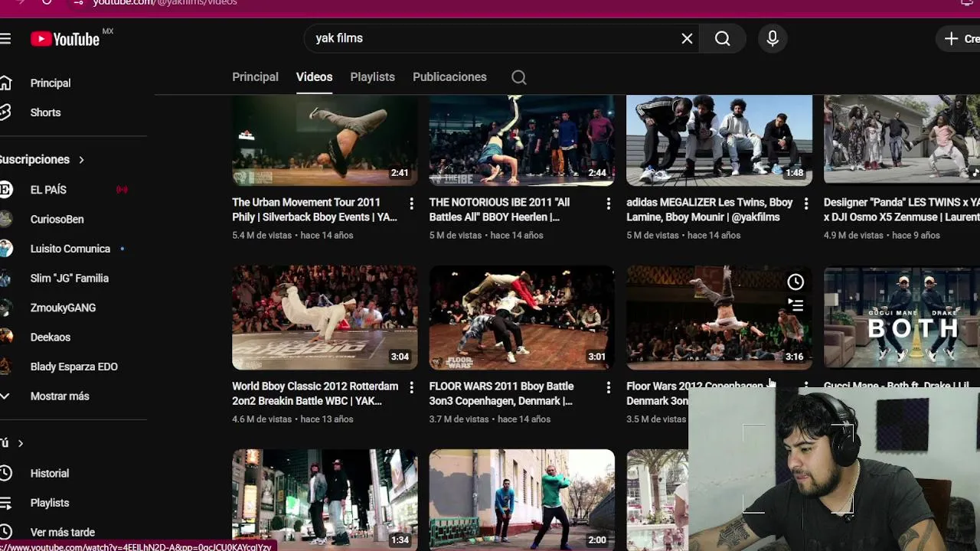Click '5.4 M de vistas' under Urban Movement video
The width and height of the screenshot is (980, 551).
click(262, 236)
